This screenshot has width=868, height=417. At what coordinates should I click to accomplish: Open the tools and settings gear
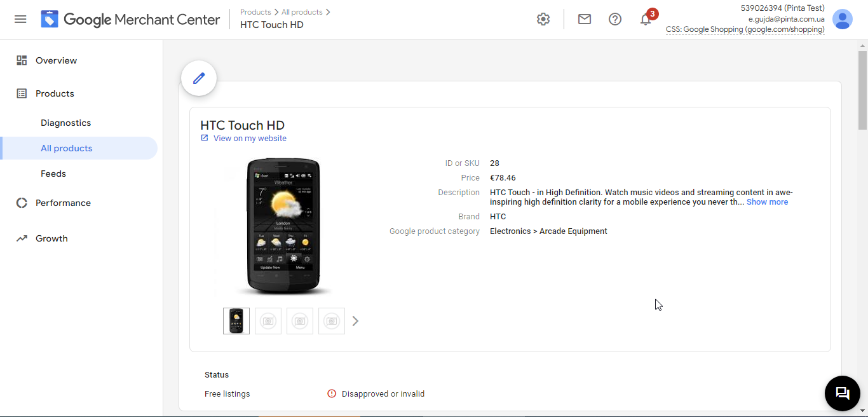[x=543, y=19]
